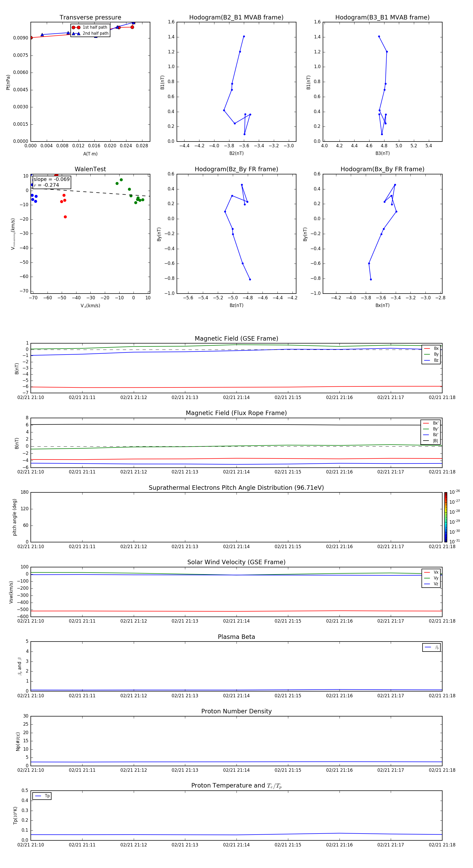The height and width of the screenshot is (868, 473).
Task: Click the 'Vy' entry in velocity legend
Action: click(x=431, y=578)
